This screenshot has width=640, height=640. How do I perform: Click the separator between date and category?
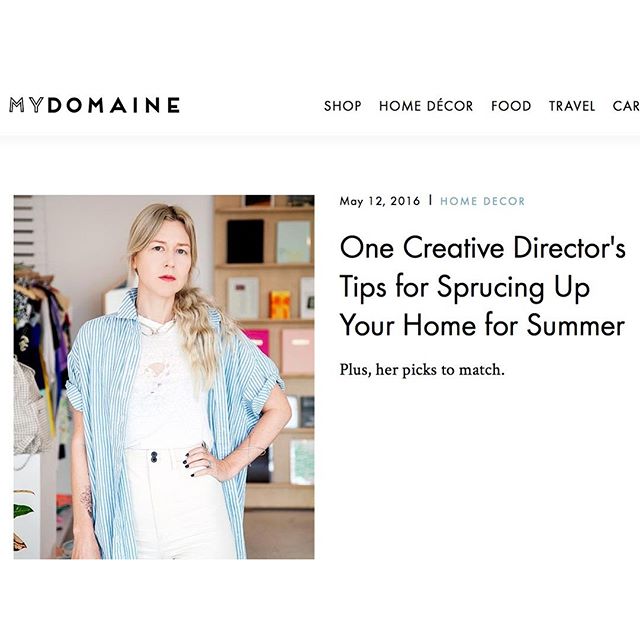[430, 200]
